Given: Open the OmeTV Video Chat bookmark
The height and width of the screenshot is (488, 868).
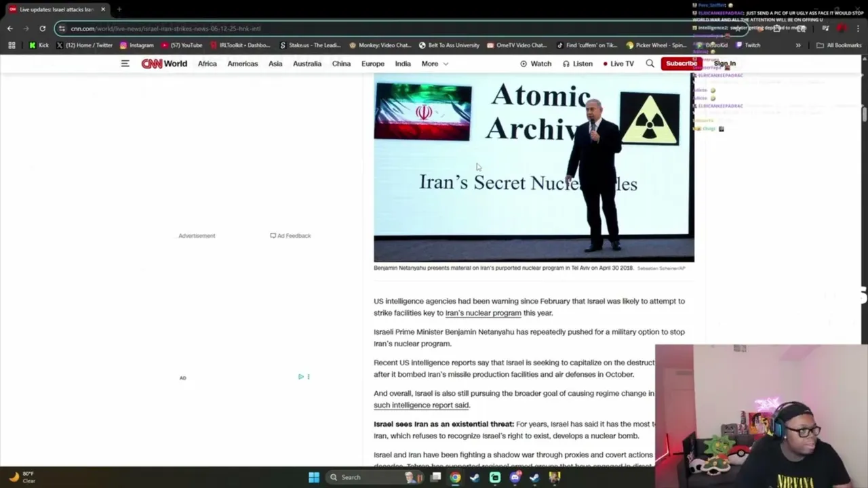Looking at the screenshot, I should click(517, 45).
